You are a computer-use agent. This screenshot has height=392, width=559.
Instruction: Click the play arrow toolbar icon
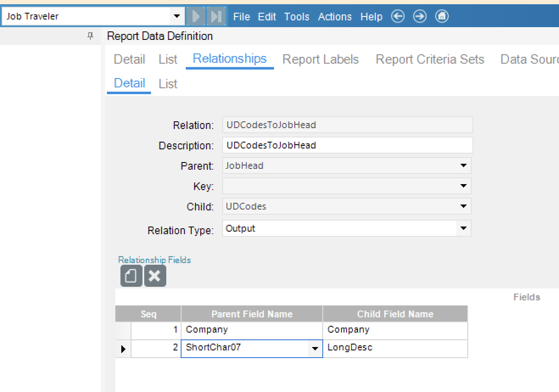pos(196,17)
